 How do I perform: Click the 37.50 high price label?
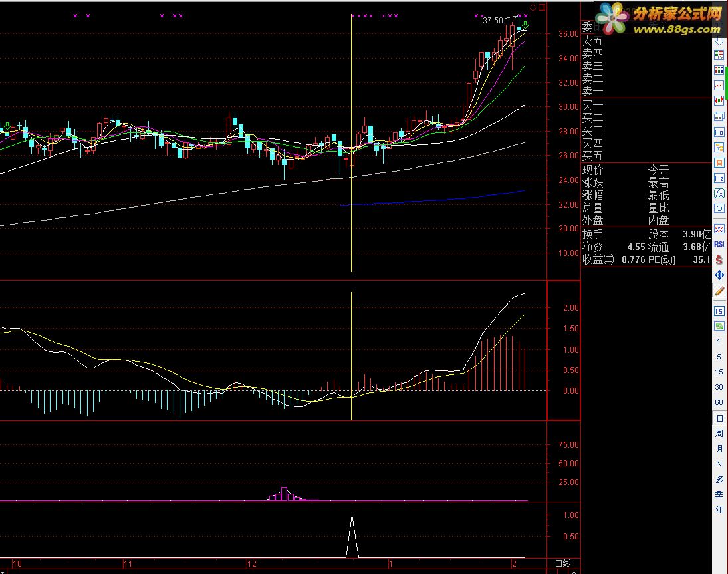[493, 21]
